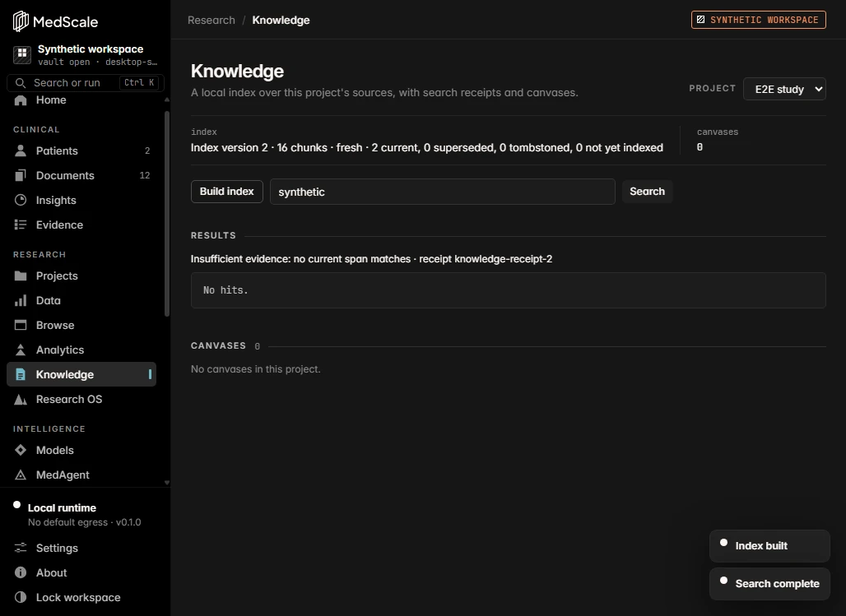Click the Models diamond icon

point(21,450)
